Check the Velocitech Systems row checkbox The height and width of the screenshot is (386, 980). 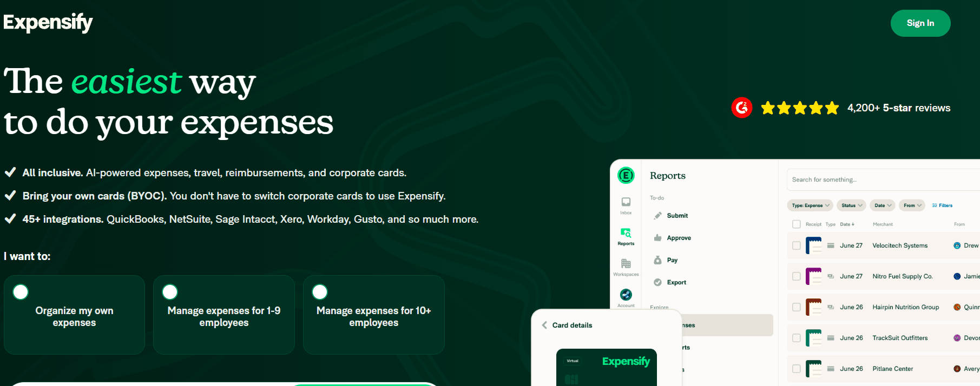[x=797, y=245]
